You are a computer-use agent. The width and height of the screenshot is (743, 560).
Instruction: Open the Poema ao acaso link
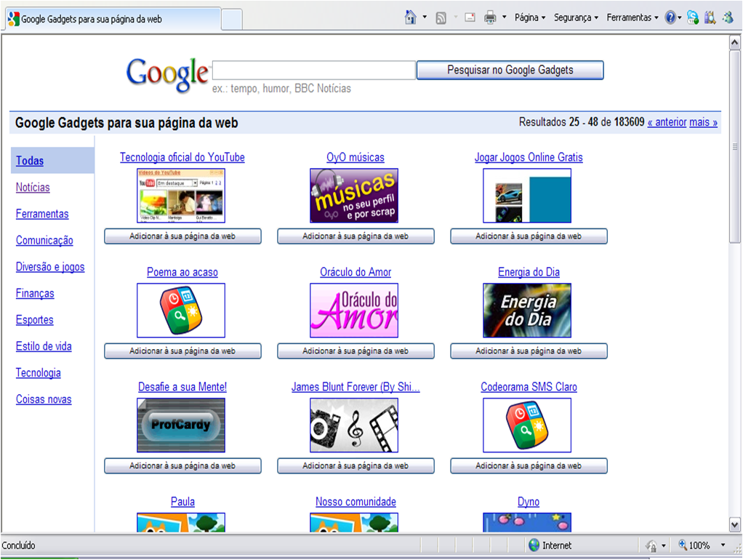[182, 272]
